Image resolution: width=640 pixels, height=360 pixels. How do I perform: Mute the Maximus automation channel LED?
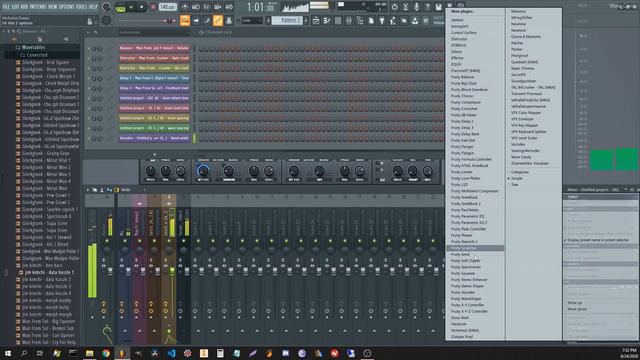click(89, 49)
